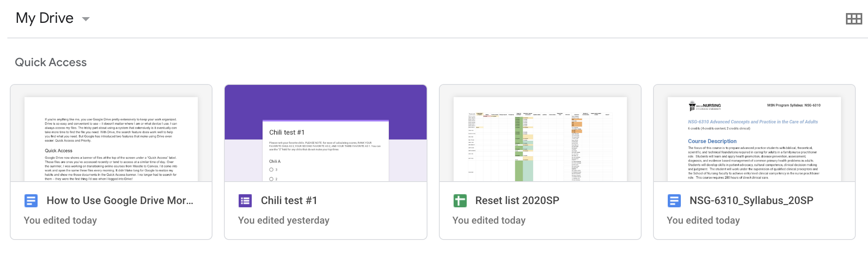Click the Course Description heading in syllabus preview
The width and height of the screenshot is (868, 253).
[712, 141]
